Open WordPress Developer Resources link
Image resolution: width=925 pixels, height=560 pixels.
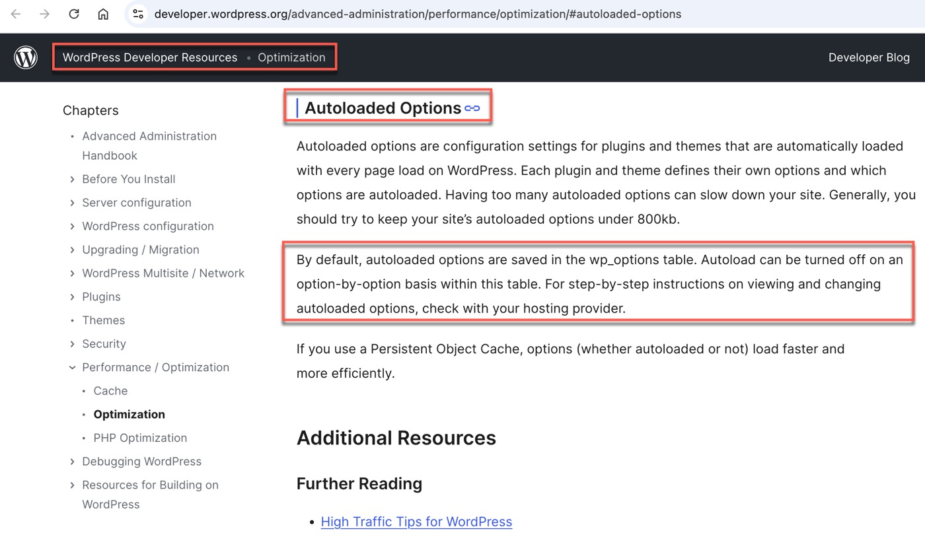(150, 57)
